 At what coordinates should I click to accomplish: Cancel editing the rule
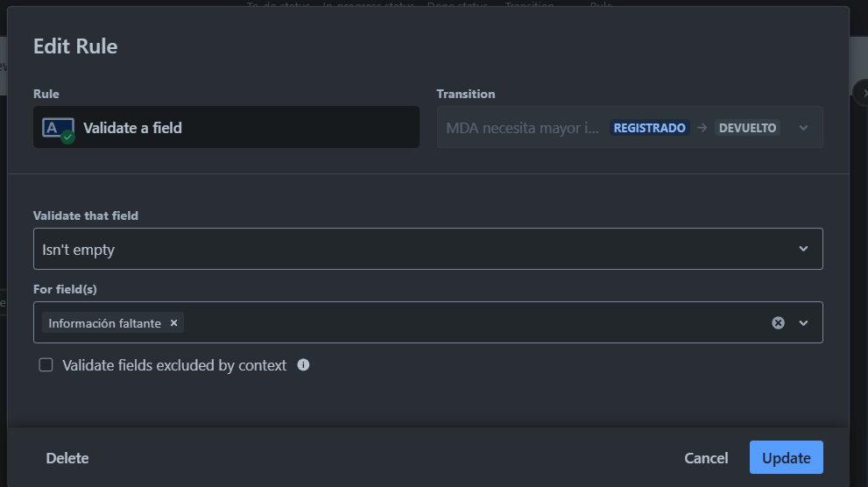706,458
